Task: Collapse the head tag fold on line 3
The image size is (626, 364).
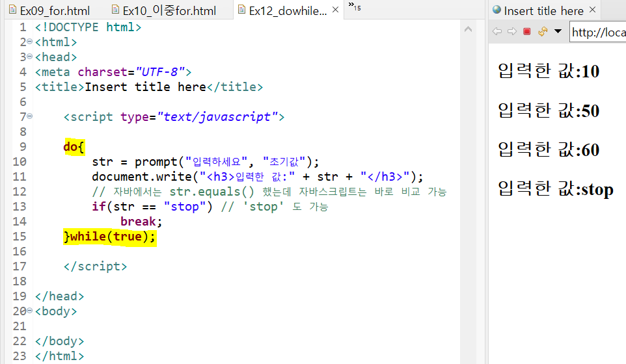Action: coord(29,57)
